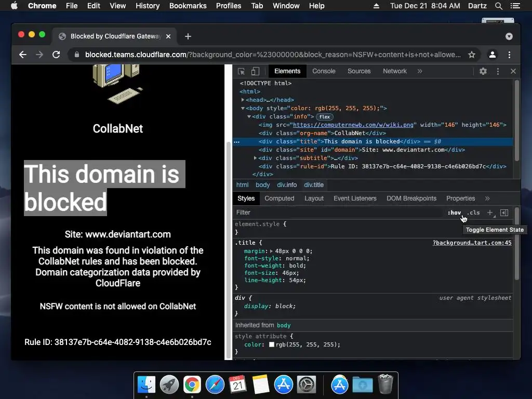Go back in Chrome
This screenshot has width=532, height=399.
tap(23, 55)
